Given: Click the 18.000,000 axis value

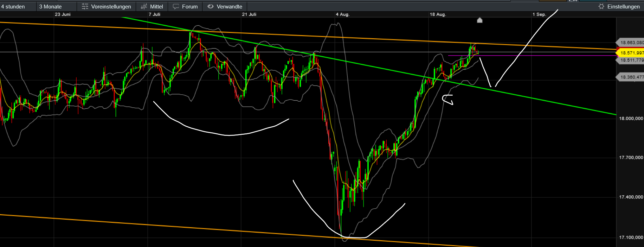Looking at the screenshot, I should pos(631,119).
